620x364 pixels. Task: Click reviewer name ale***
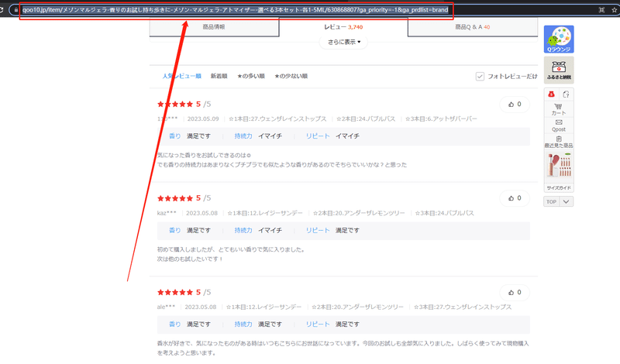tap(166, 307)
